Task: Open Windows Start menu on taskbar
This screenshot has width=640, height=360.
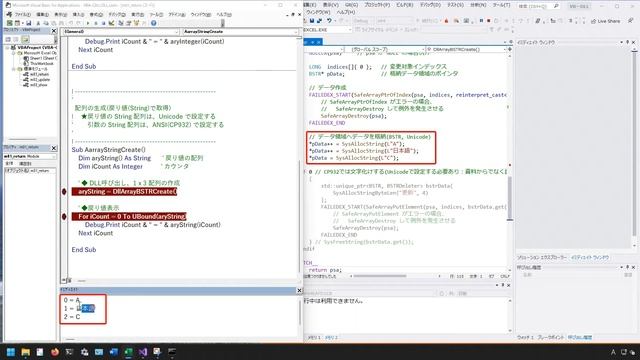Action: click(11, 352)
